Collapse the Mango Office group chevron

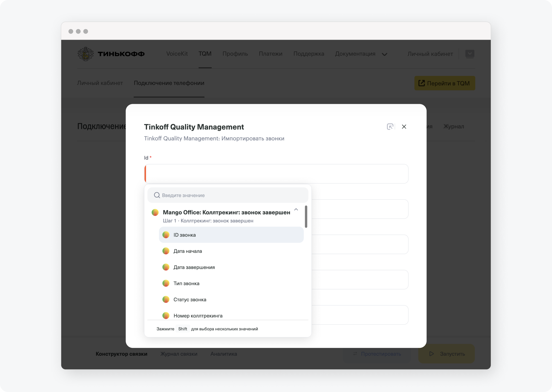[x=296, y=210]
